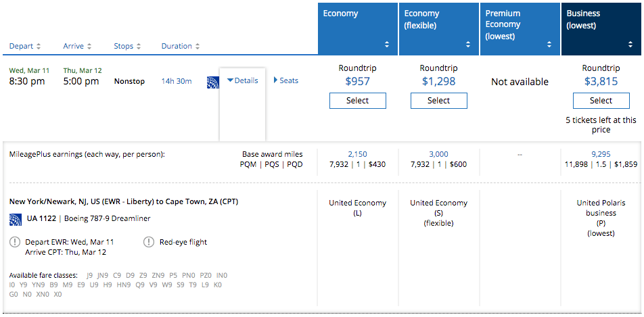Viewport: 644px width, 317px height.
Task: Click the Arrive column sort arrows
Action: click(89, 47)
